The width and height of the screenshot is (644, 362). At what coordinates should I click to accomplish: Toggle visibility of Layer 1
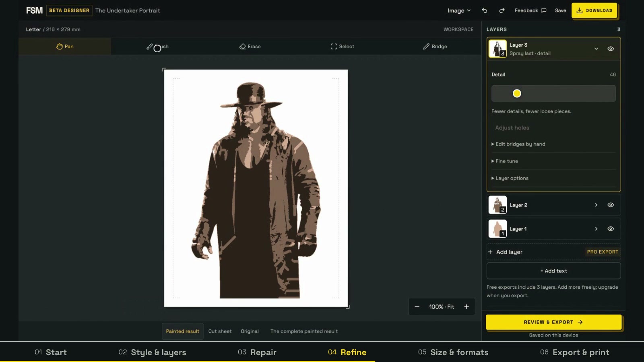[x=611, y=228]
